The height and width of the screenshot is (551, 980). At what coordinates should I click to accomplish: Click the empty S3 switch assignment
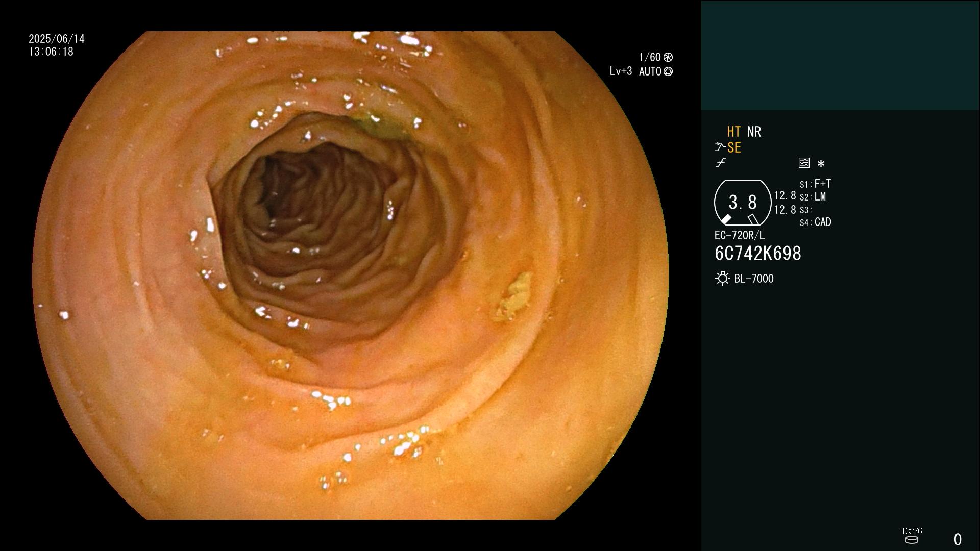click(x=806, y=210)
